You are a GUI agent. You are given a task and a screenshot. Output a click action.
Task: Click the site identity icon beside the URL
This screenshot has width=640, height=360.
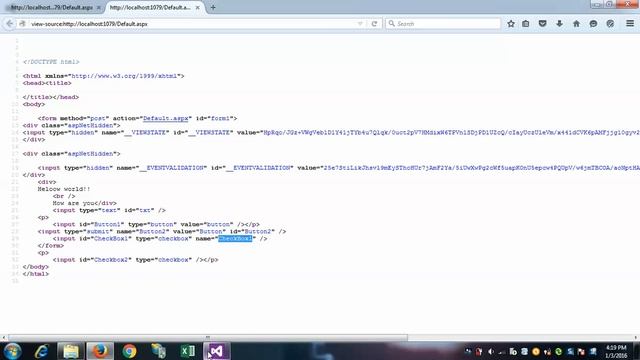tap(23, 24)
